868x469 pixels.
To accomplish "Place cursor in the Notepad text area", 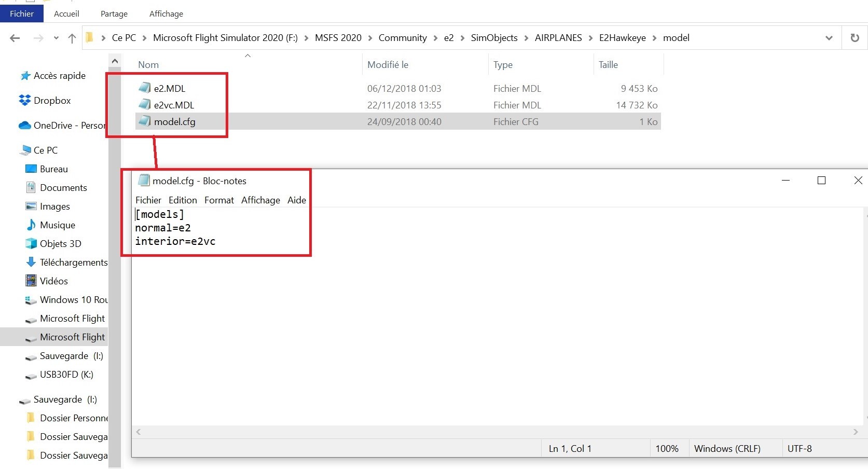I will [x=497, y=316].
